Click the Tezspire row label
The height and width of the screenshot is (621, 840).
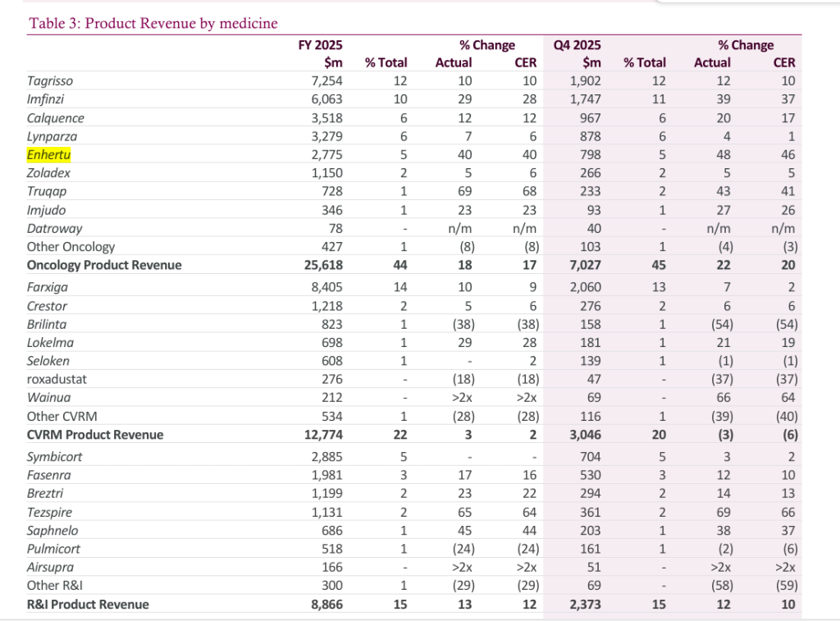click(x=51, y=512)
